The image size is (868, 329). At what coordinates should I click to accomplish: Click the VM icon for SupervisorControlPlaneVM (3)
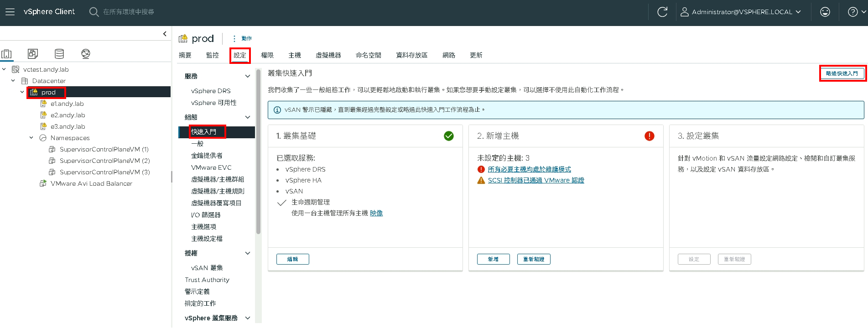(x=52, y=172)
